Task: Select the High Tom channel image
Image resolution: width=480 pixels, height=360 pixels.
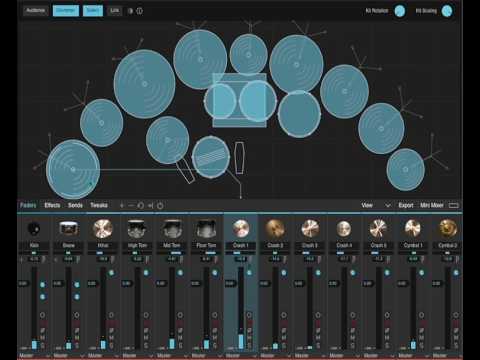Action: click(137, 229)
